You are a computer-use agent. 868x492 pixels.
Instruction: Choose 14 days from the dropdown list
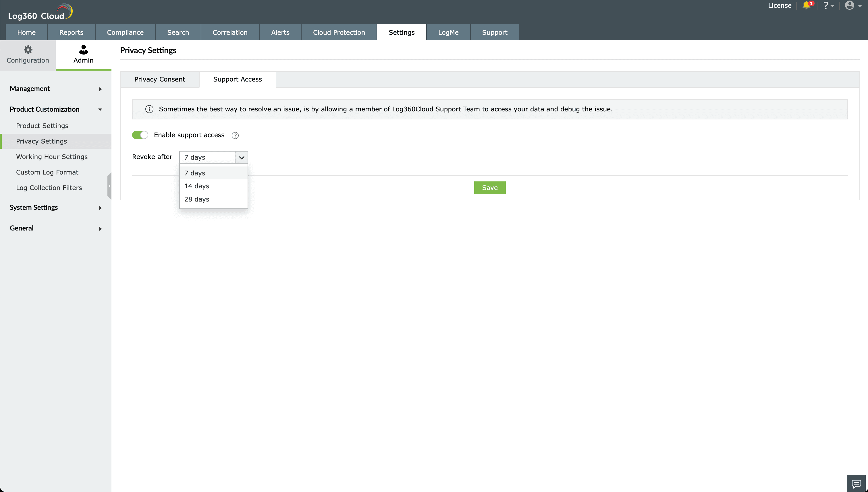pos(197,186)
